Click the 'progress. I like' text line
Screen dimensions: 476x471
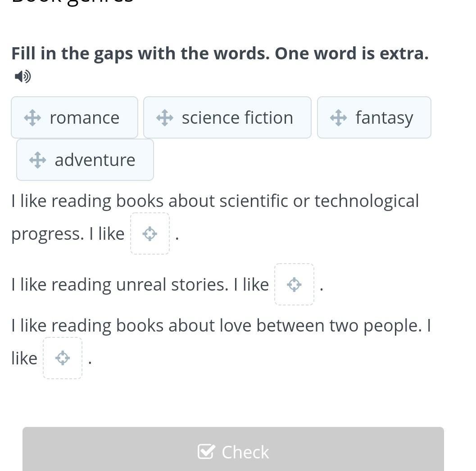click(x=68, y=234)
